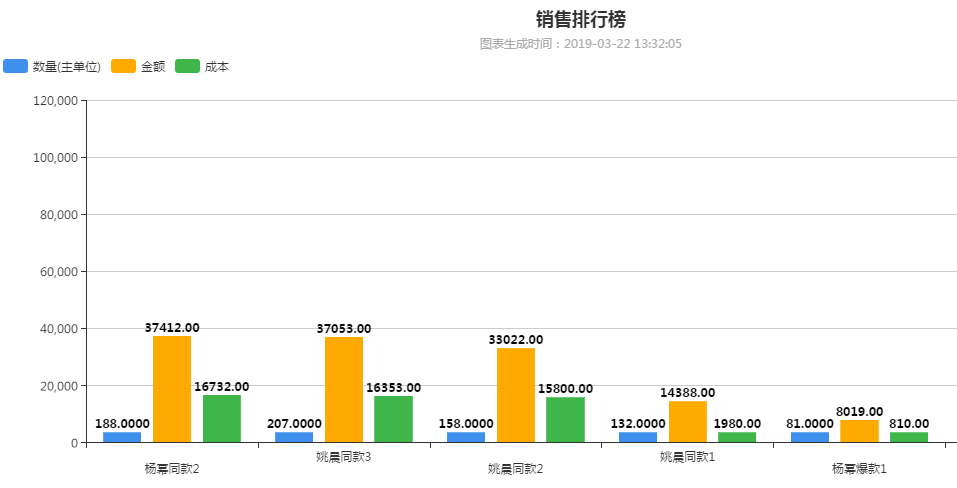Toggle the 数量(主单位) legend series
Image resolution: width=957 pixels, height=488 pixels.
[x=52, y=66]
